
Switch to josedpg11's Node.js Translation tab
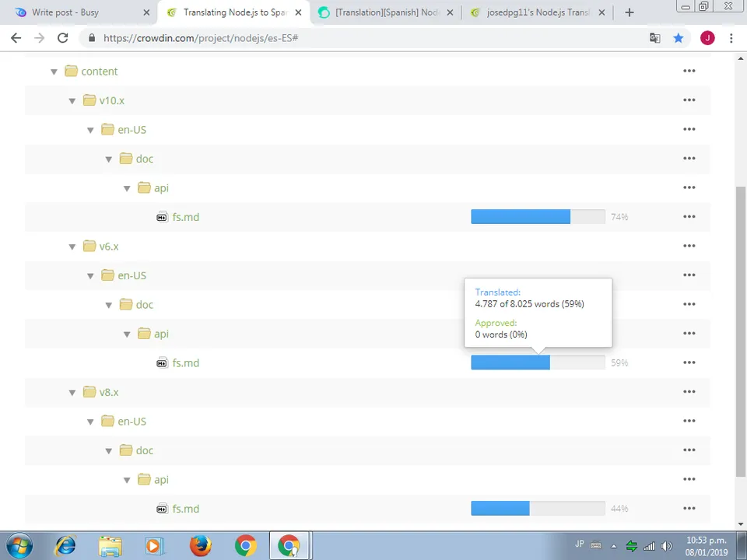(x=538, y=12)
